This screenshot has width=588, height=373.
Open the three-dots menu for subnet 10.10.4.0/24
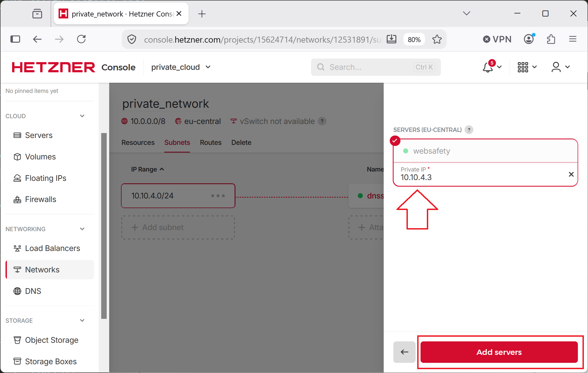pyautogui.click(x=218, y=196)
